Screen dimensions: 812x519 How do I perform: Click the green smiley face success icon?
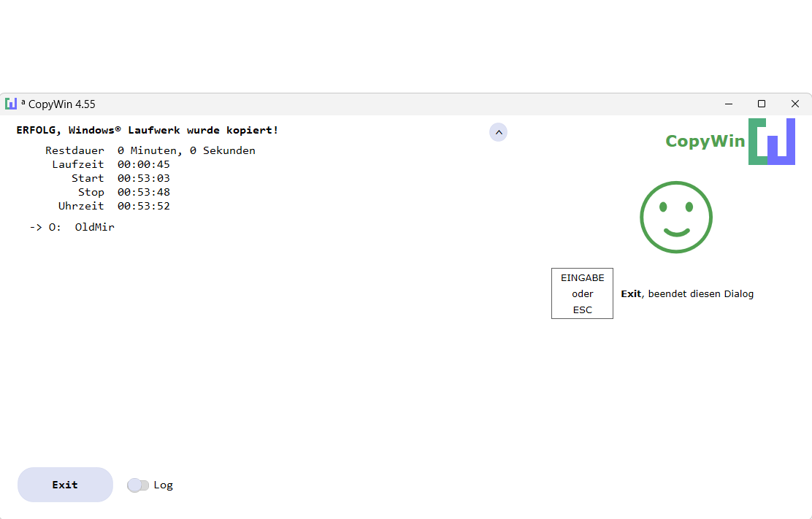pyautogui.click(x=675, y=218)
